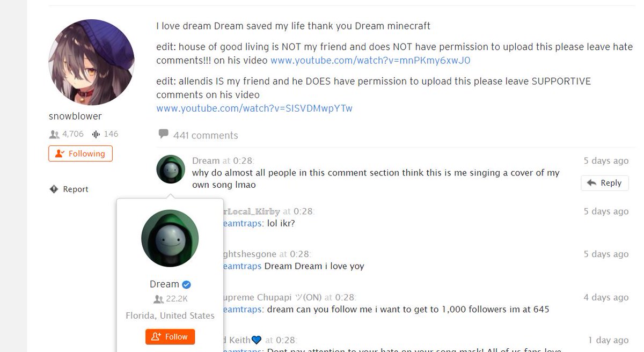The image size is (644, 352).
Task: Open the snowblower username link
Action: click(75, 116)
